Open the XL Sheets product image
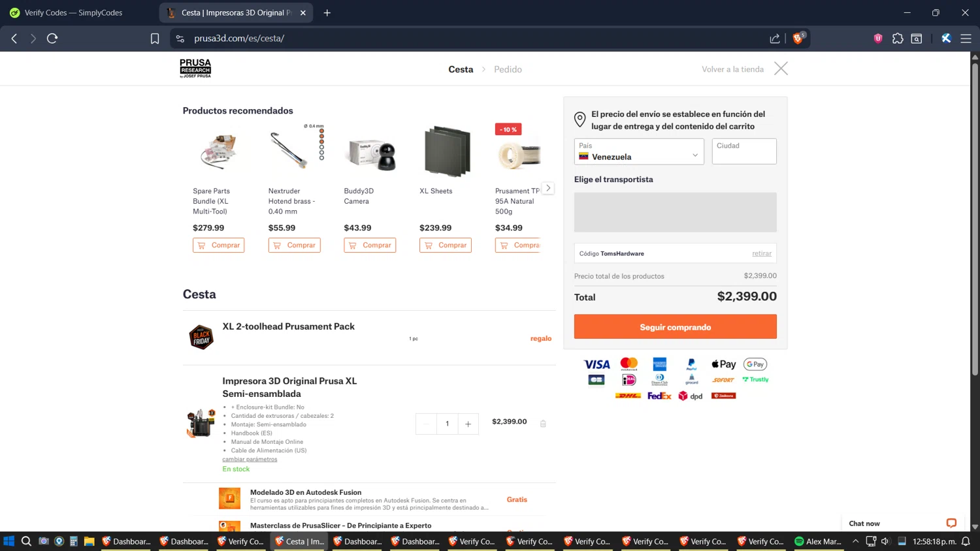Screen dimensions: 980x551 click(448, 151)
